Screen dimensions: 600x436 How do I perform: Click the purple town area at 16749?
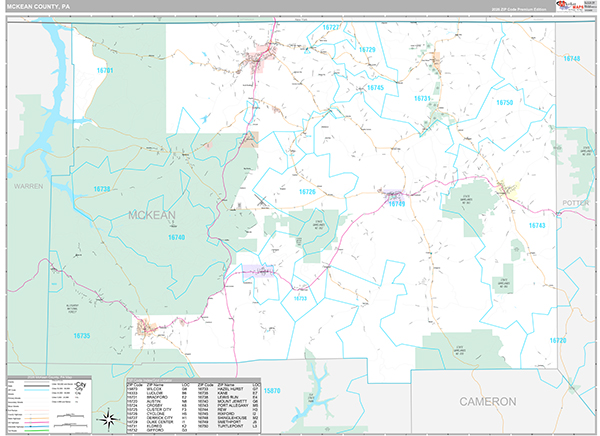point(394,195)
